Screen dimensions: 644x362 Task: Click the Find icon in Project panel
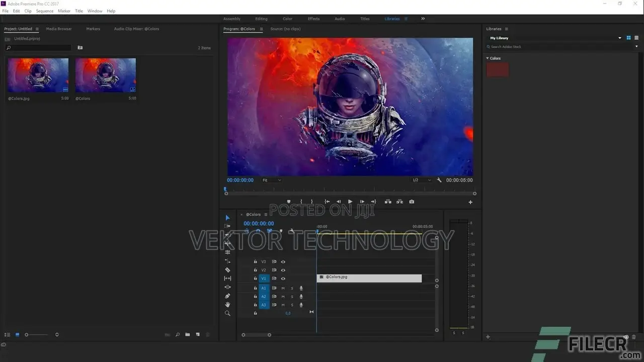[x=178, y=334]
